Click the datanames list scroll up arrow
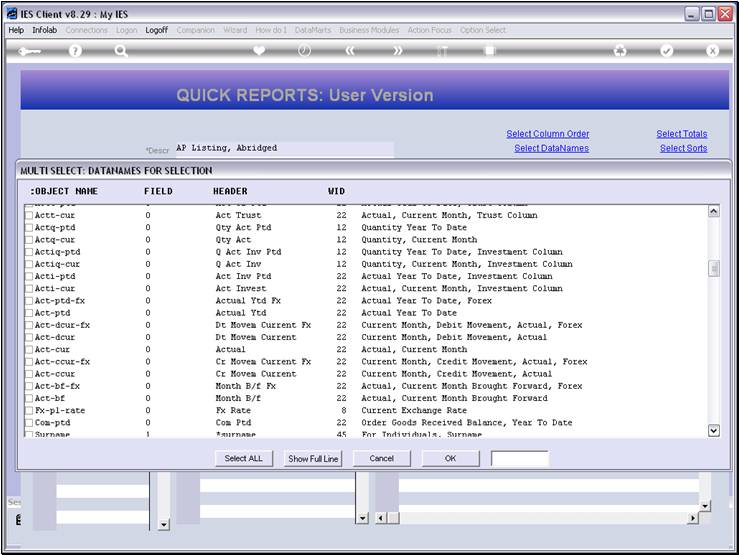 point(714,212)
